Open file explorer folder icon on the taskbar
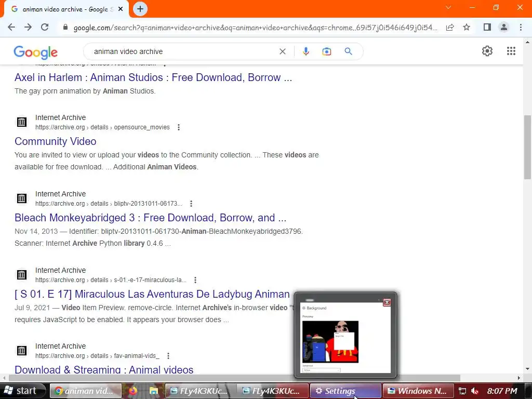The height and width of the screenshot is (399, 532). click(x=153, y=391)
